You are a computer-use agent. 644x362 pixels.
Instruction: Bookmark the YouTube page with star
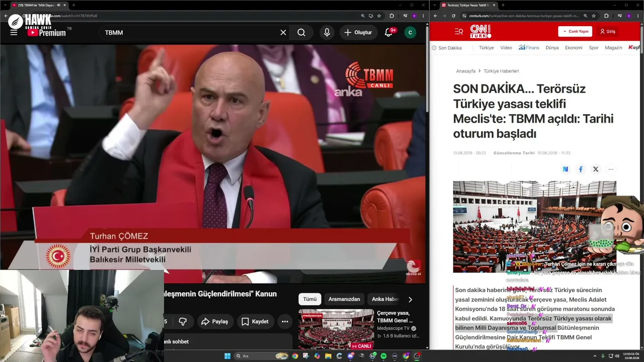pyautogui.click(x=379, y=16)
